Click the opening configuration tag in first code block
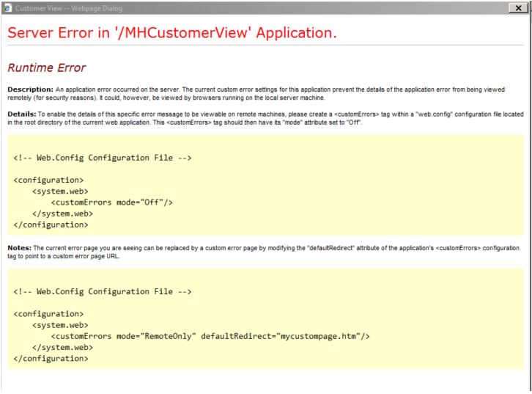The width and height of the screenshot is (532, 394). pos(49,180)
